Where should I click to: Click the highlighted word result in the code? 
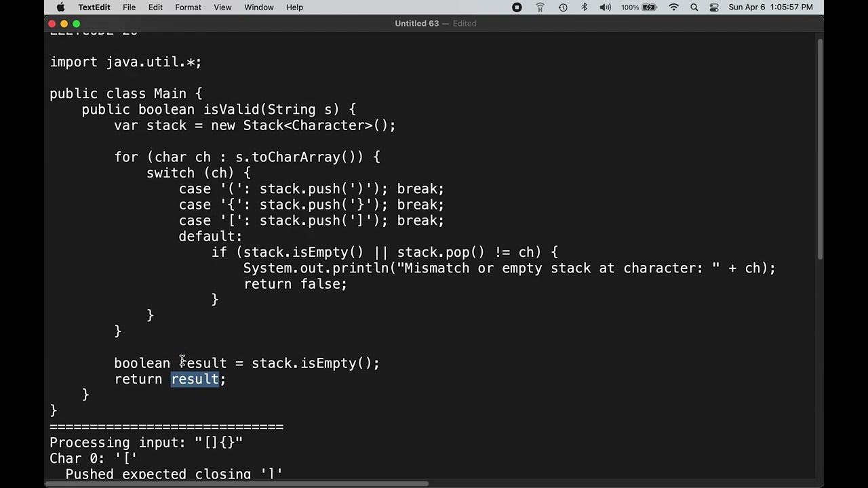click(195, 379)
